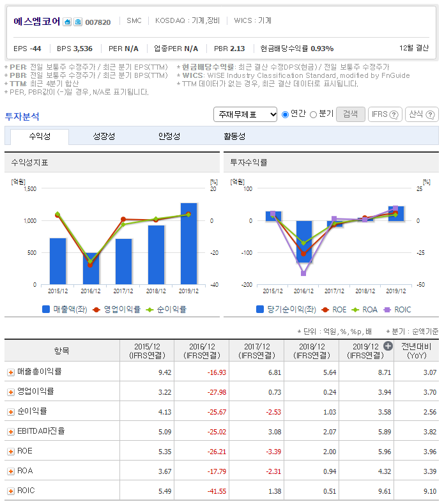The height and width of the screenshot is (504, 444).
Task: Click the 에스엠코어 company name
Action: click(36, 21)
